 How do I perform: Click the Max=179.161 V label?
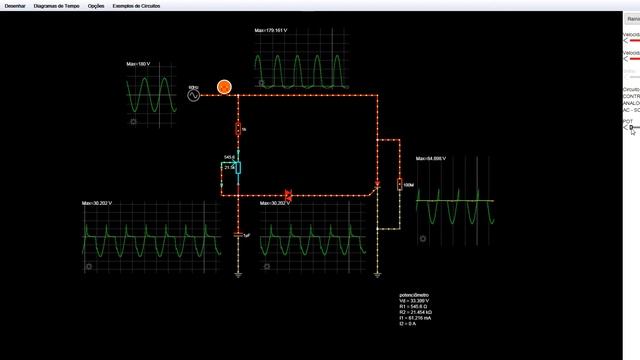[271, 31]
